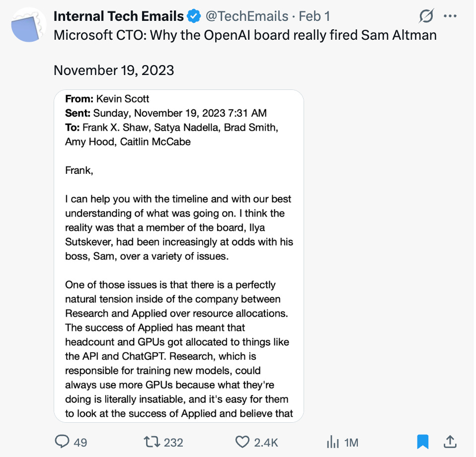Toggle the blue bookmark icon off
The image size is (476, 457).
coord(422,442)
